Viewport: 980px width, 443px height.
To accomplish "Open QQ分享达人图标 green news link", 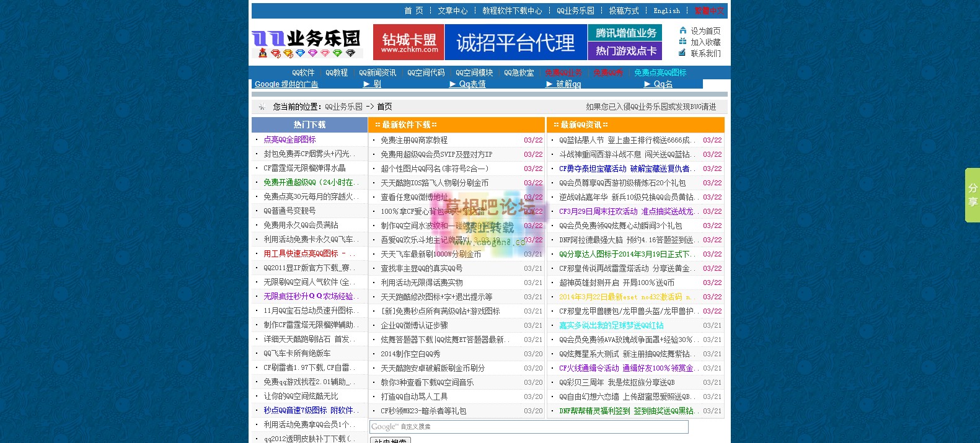I will coord(627,254).
